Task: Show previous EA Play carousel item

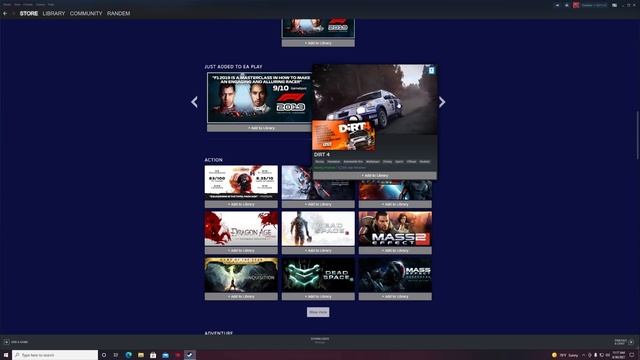Action: tap(194, 102)
